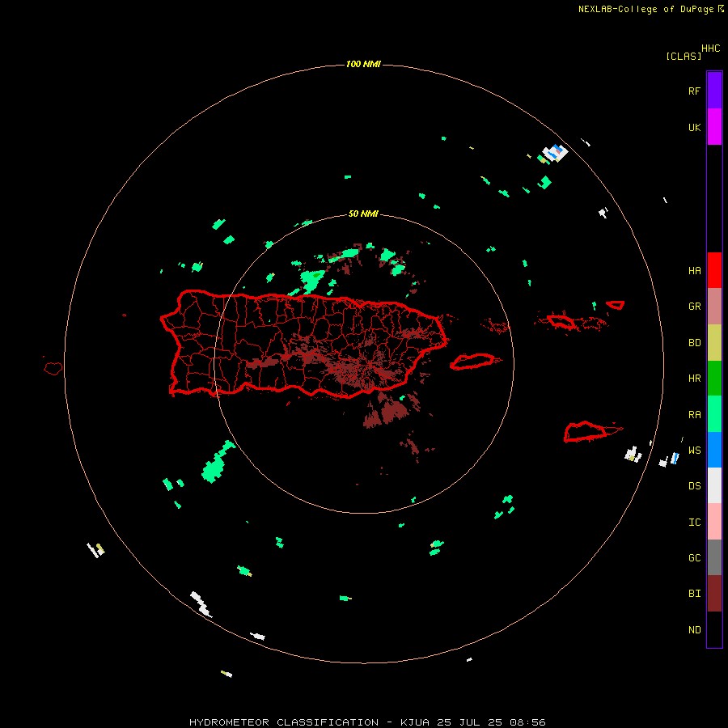The image size is (728, 728).
Task: Click the GC gray legend color
Action: point(714,557)
